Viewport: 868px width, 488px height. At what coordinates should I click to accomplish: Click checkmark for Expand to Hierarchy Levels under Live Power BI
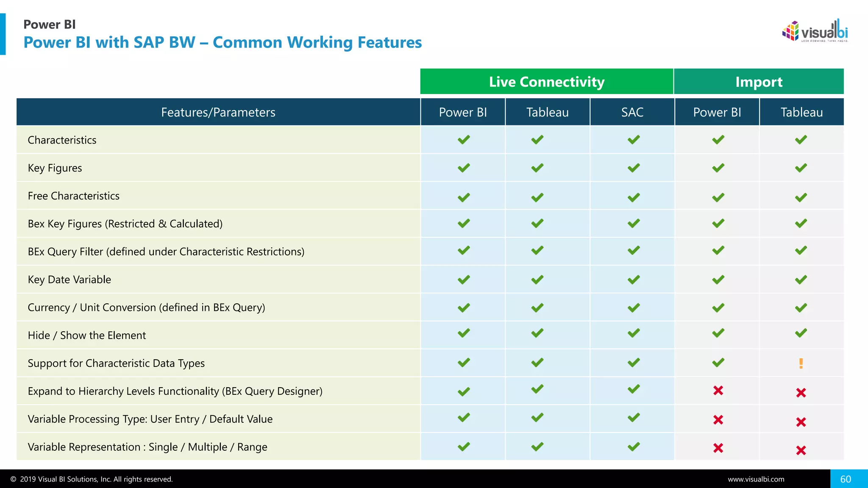(464, 392)
